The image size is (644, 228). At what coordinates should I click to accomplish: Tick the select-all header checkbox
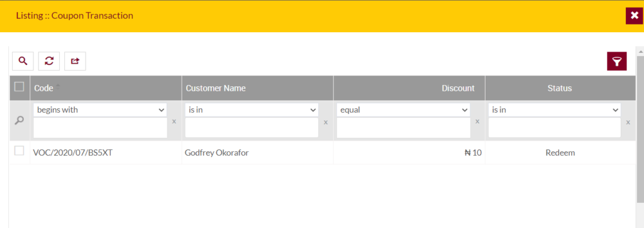click(19, 86)
